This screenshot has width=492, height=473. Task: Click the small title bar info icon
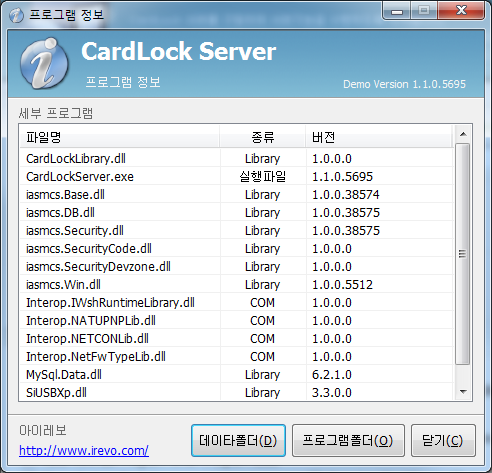coord(16,15)
